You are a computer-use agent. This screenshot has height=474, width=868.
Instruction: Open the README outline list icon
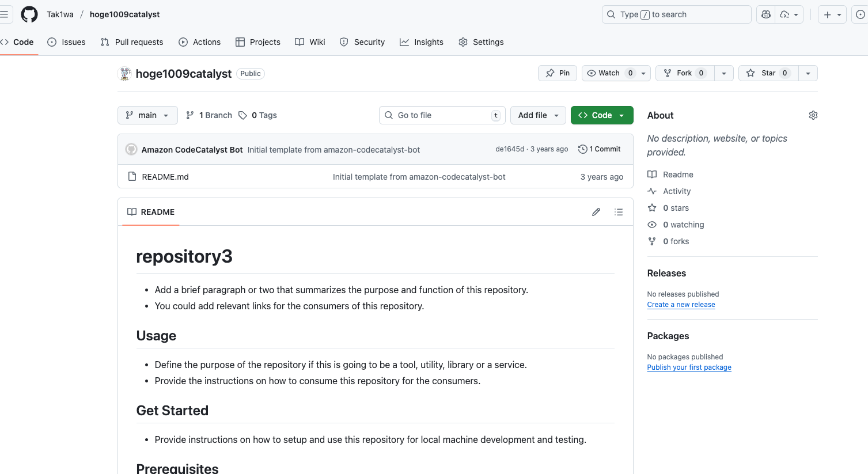tap(619, 212)
